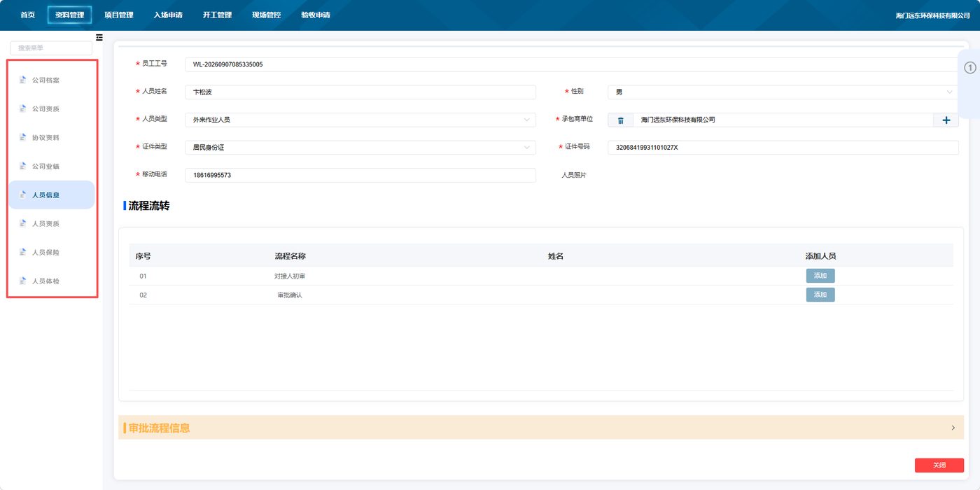Go to the 首页 tab
This screenshot has height=490, width=980.
[x=28, y=15]
